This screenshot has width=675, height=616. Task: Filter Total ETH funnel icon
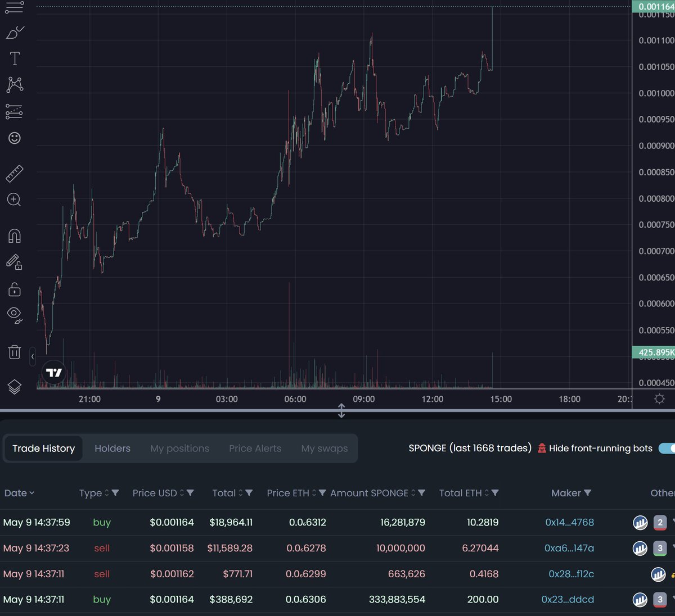495,493
